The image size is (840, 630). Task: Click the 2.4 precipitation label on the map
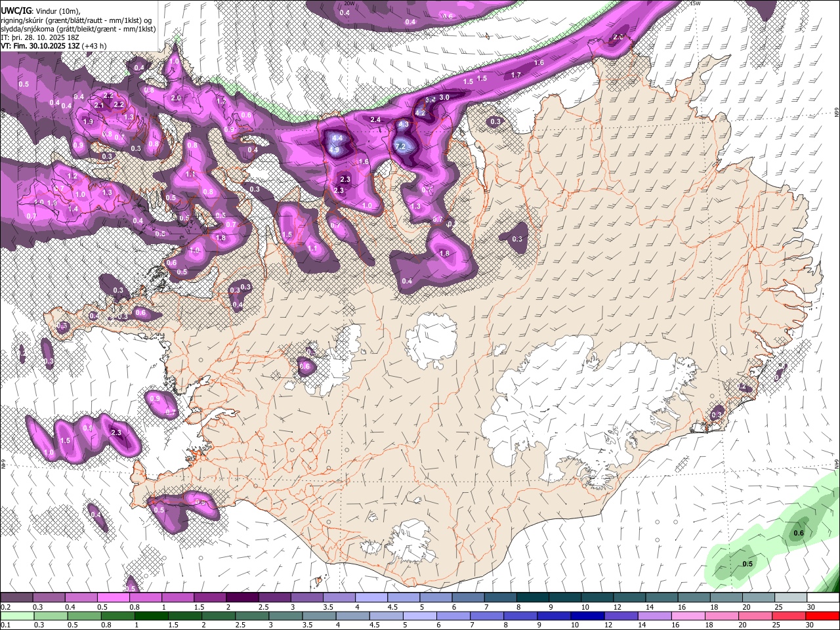click(x=375, y=119)
